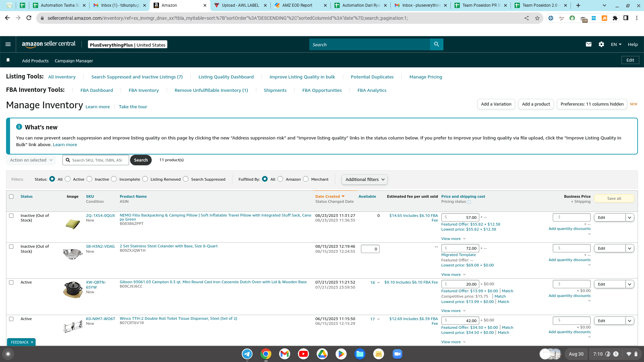
Task: Click the info icon beside Pricing status
Action: [469, 202]
